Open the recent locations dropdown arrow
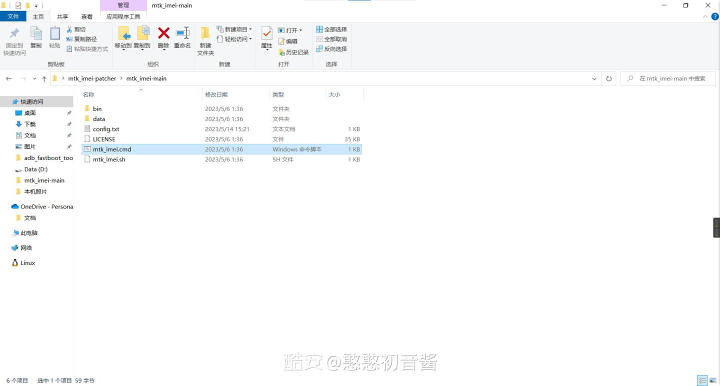720x386 pixels. [34, 79]
